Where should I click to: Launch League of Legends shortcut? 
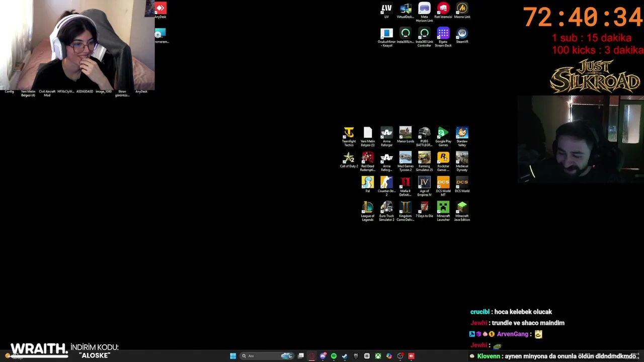click(x=368, y=212)
